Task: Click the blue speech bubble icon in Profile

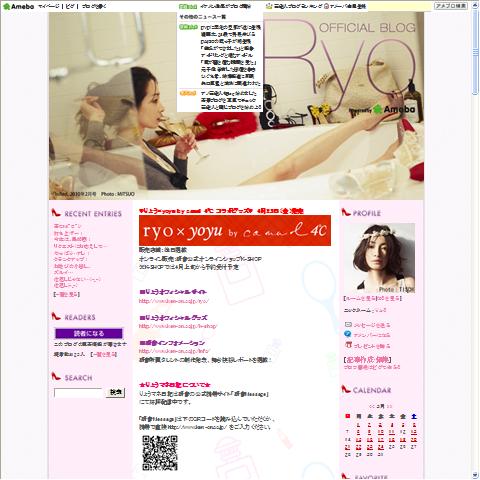Action: (x=348, y=334)
